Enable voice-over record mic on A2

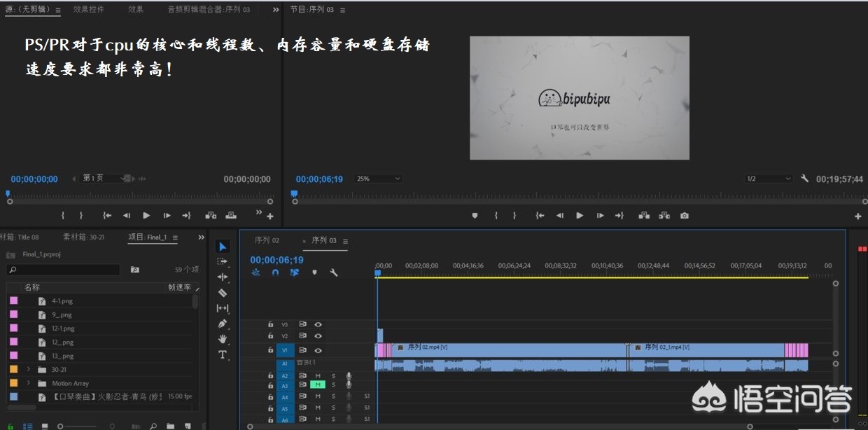pyautogui.click(x=349, y=376)
